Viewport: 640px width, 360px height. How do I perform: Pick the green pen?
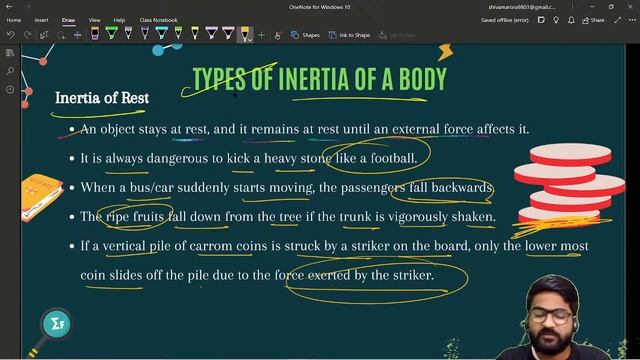click(178, 33)
